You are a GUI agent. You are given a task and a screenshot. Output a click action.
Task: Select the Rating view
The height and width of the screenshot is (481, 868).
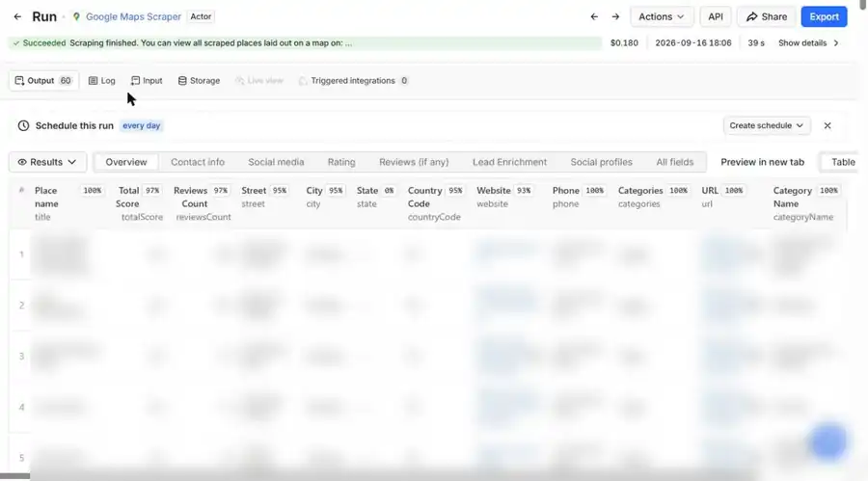pos(341,162)
